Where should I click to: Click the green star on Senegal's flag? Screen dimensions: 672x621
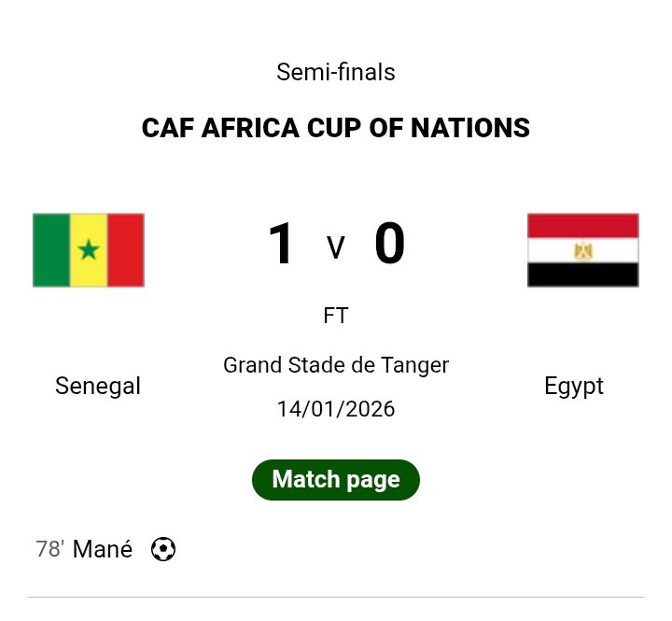(89, 250)
